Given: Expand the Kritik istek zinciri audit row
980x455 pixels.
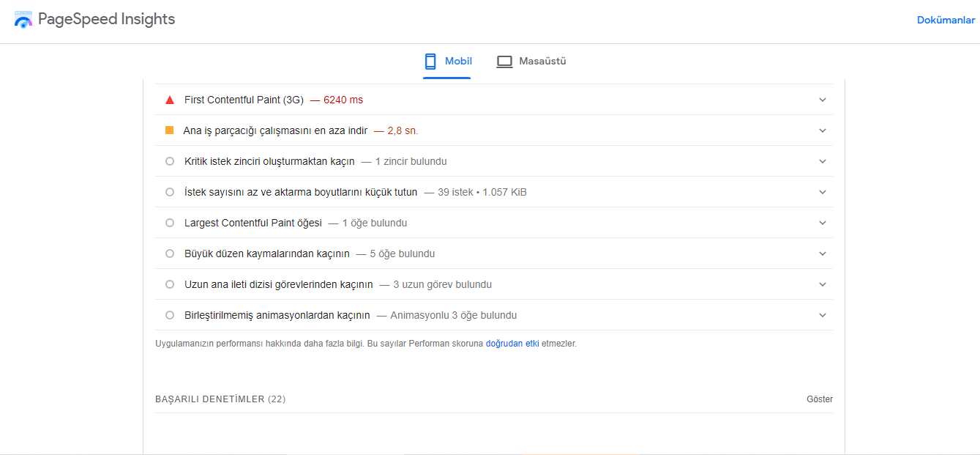Looking at the screenshot, I should 822,160.
